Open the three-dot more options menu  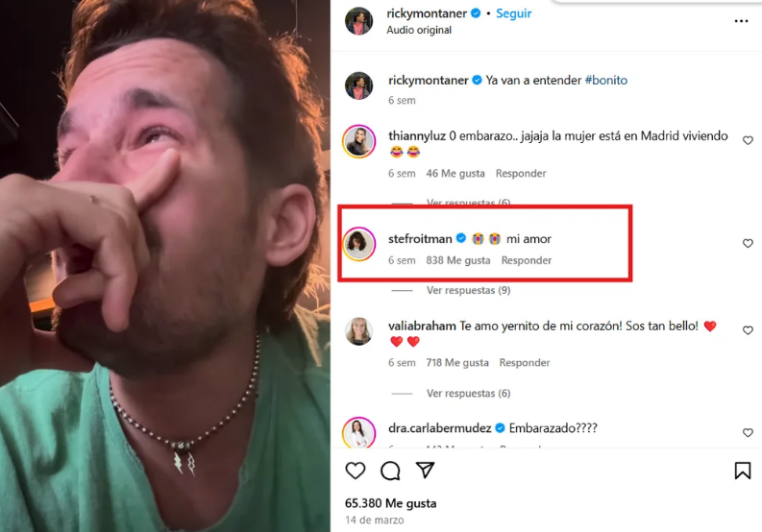[x=741, y=21]
